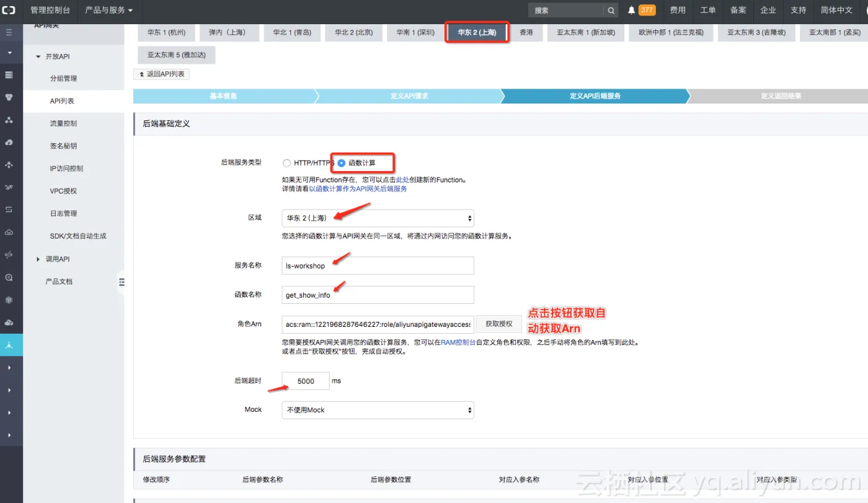This screenshot has height=503, width=868.
Task: Switch to 华东 1 (杭州) region tab
Action: coord(166,32)
